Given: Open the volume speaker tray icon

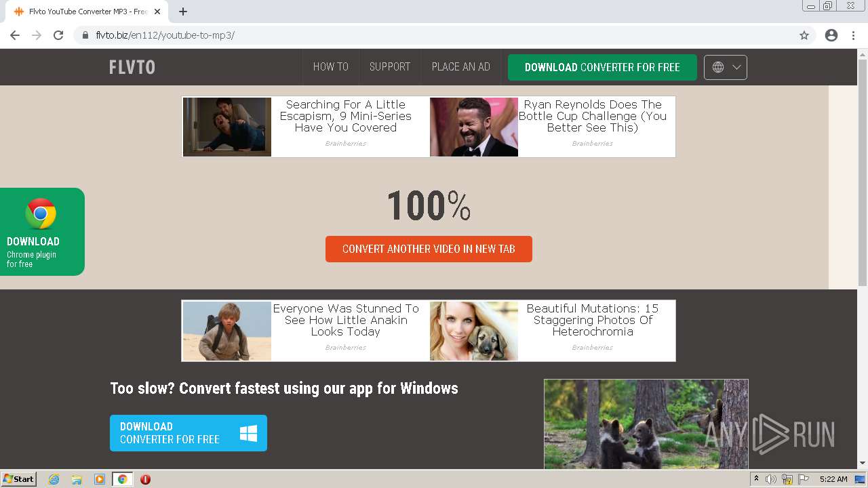Looking at the screenshot, I should [770, 479].
